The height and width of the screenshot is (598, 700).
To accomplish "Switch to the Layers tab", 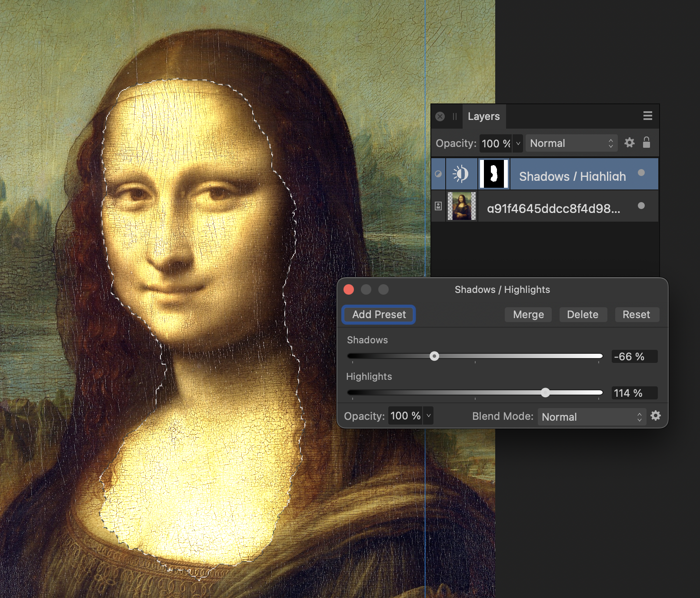I will [484, 116].
